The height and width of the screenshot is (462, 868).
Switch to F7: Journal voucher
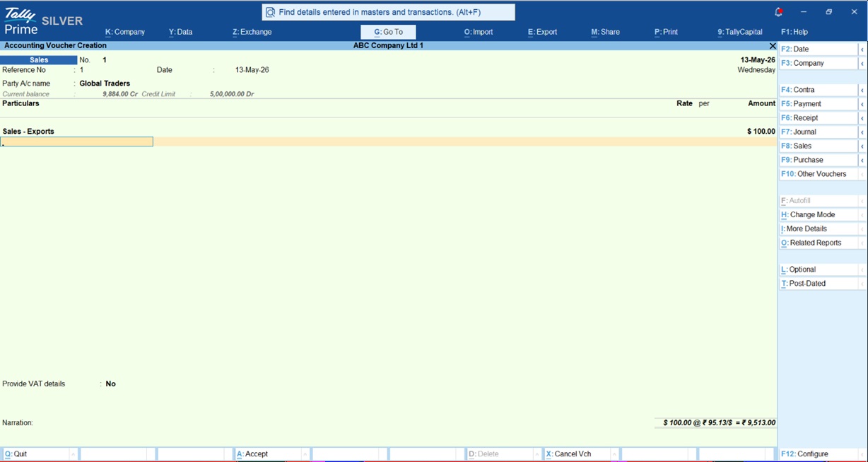pos(818,132)
